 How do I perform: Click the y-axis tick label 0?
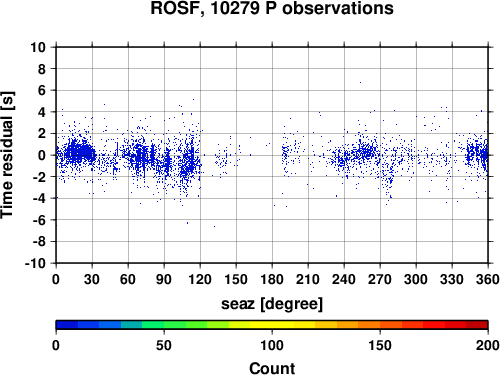(42, 155)
